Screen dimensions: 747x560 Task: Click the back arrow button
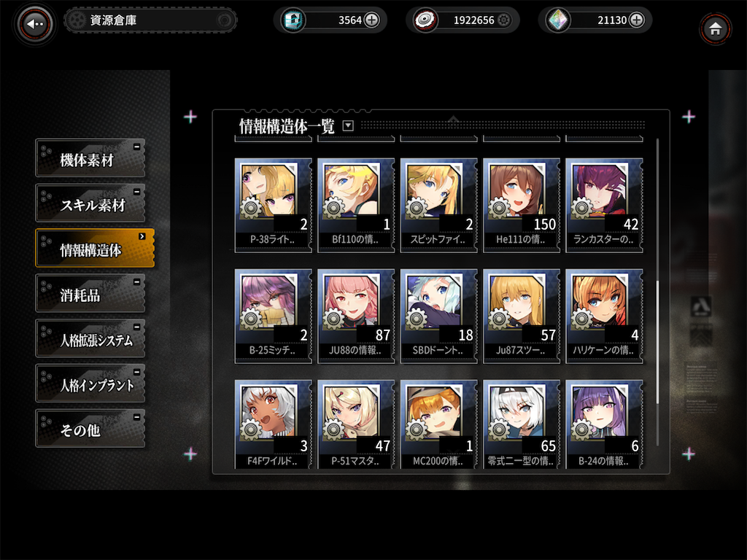34,24
